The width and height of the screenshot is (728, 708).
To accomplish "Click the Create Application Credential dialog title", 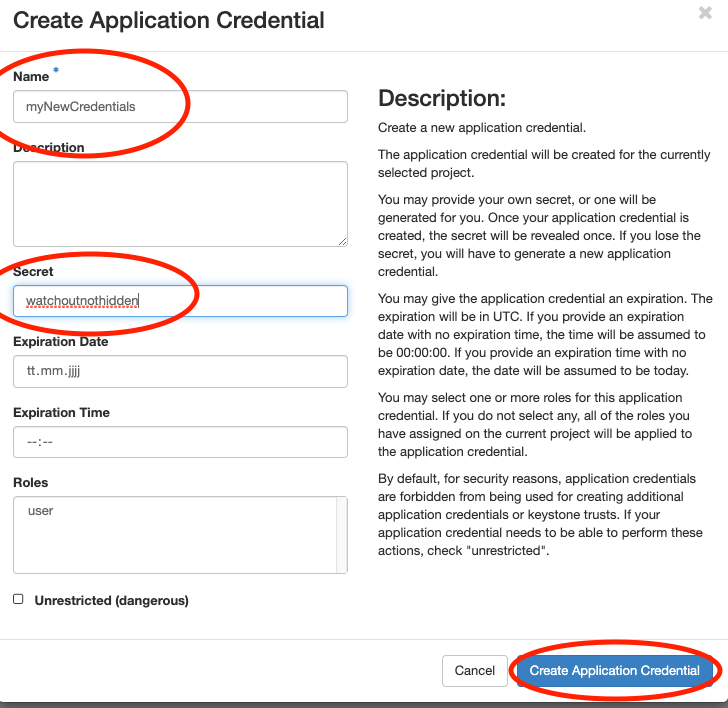I will (168, 19).
